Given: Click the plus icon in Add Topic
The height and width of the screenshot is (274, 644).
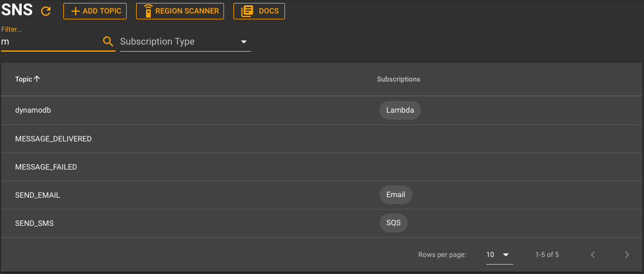Looking at the screenshot, I should 76,11.
